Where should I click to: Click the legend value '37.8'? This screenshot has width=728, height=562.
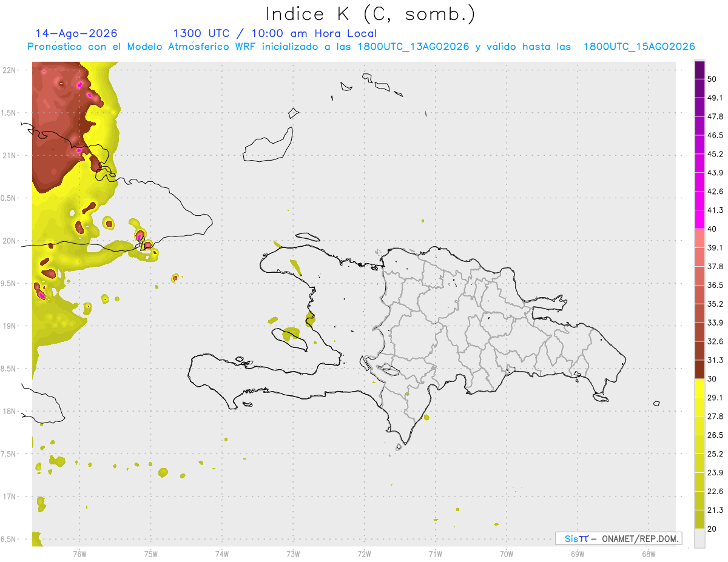click(x=715, y=266)
